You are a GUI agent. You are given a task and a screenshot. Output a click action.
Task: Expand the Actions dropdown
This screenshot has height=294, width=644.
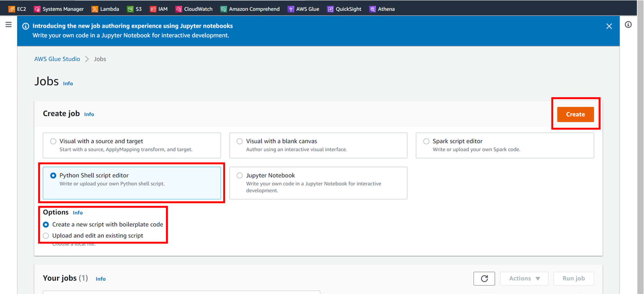[x=524, y=279]
